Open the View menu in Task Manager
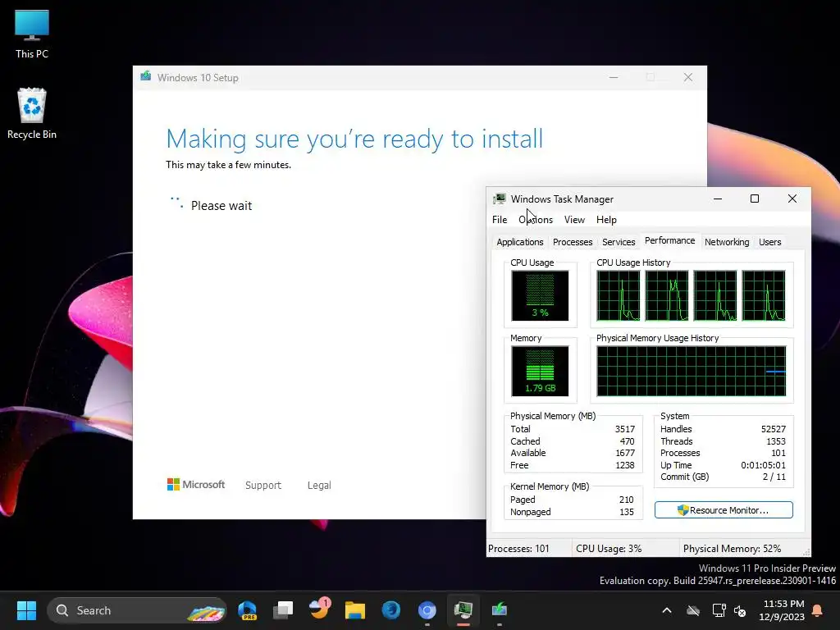The width and height of the screenshot is (840, 630). coord(574,220)
